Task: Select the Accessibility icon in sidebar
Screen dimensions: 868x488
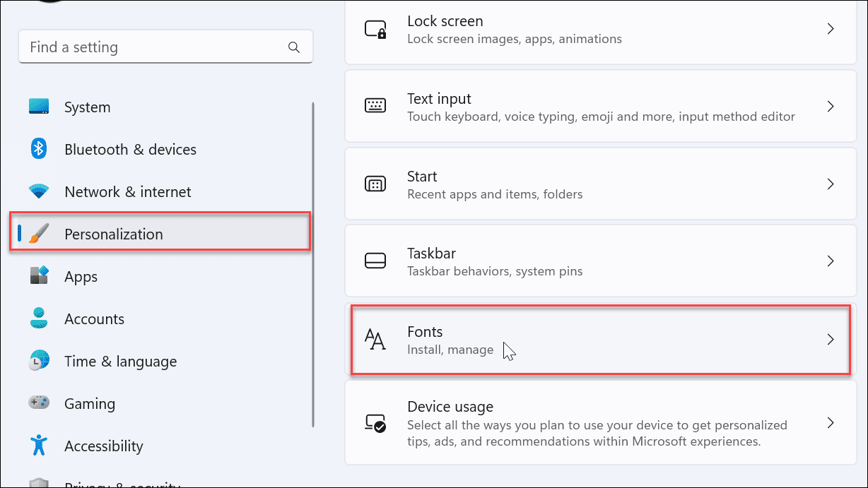Action: (x=38, y=446)
